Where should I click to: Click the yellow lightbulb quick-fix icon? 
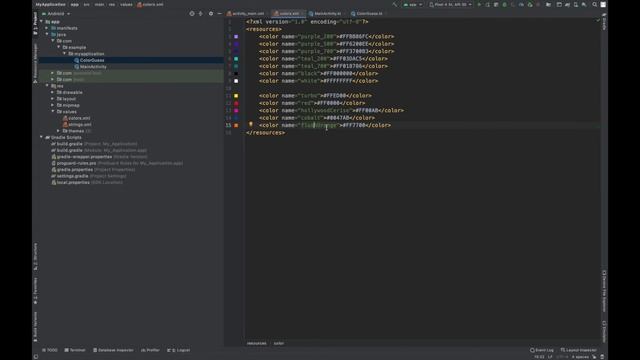click(x=251, y=124)
